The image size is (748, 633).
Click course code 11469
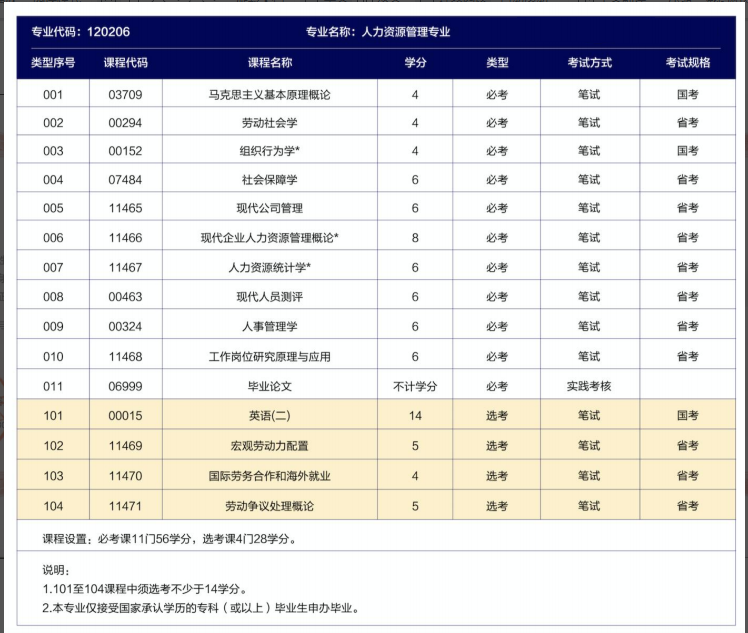pyautogui.click(x=125, y=446)
